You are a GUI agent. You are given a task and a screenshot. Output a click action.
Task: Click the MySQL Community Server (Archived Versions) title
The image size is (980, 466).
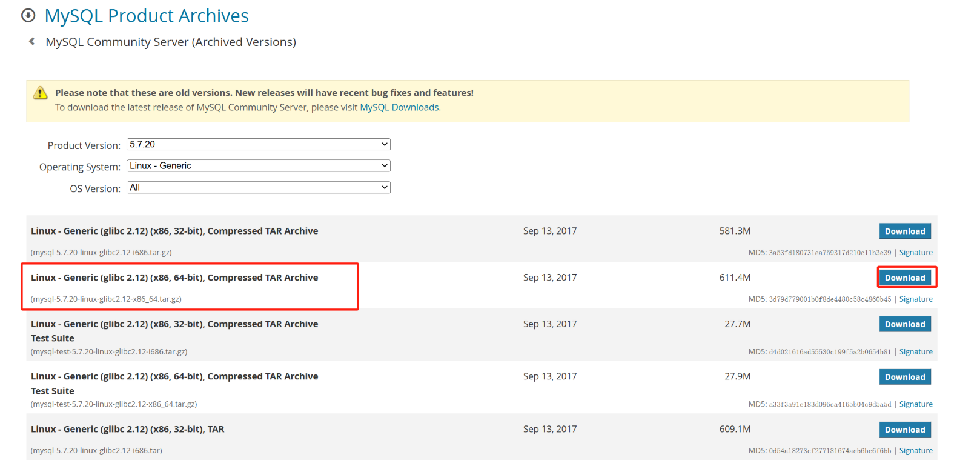pos(171,42)
